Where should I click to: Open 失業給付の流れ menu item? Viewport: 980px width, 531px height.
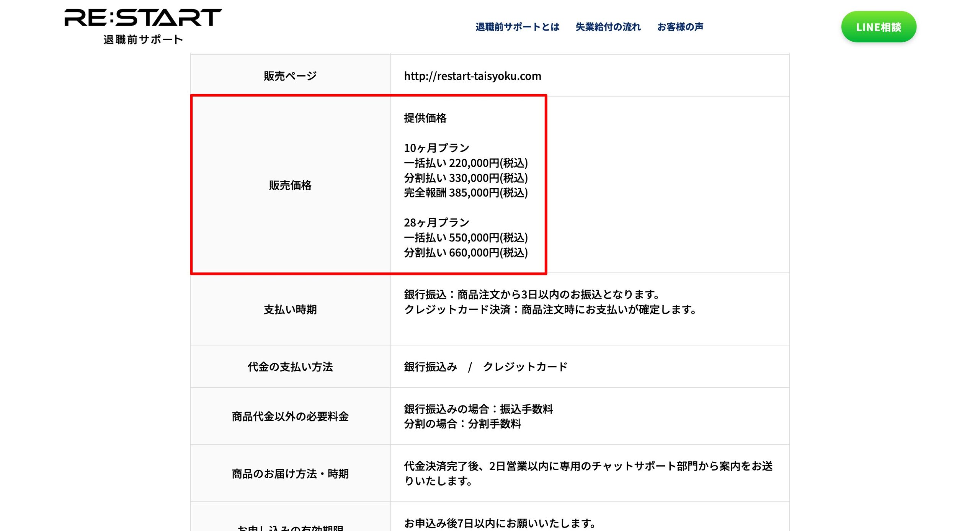pyautogui.click(x=608, y=27)
